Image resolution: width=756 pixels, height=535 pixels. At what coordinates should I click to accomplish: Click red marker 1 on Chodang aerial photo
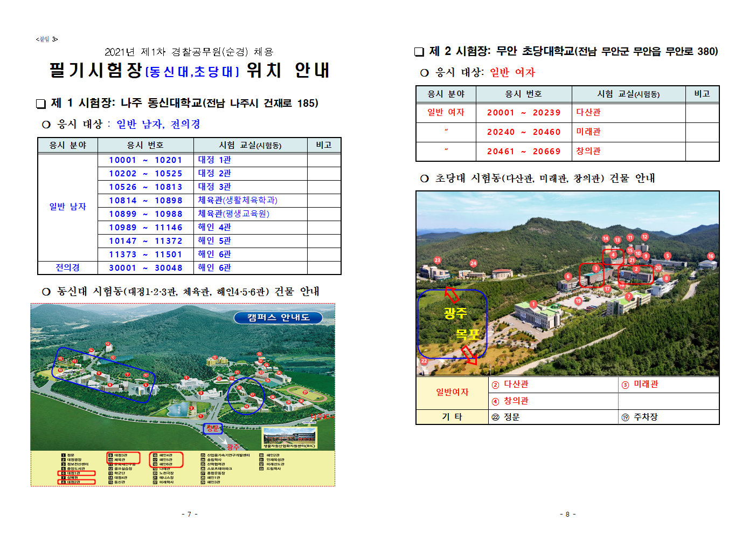(x=533, y=304)
